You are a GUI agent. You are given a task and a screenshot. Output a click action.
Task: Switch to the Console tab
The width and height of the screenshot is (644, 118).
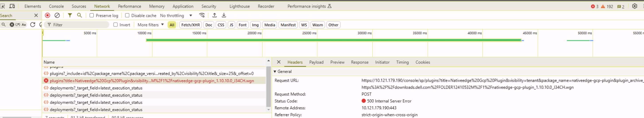tap(56, 6)
